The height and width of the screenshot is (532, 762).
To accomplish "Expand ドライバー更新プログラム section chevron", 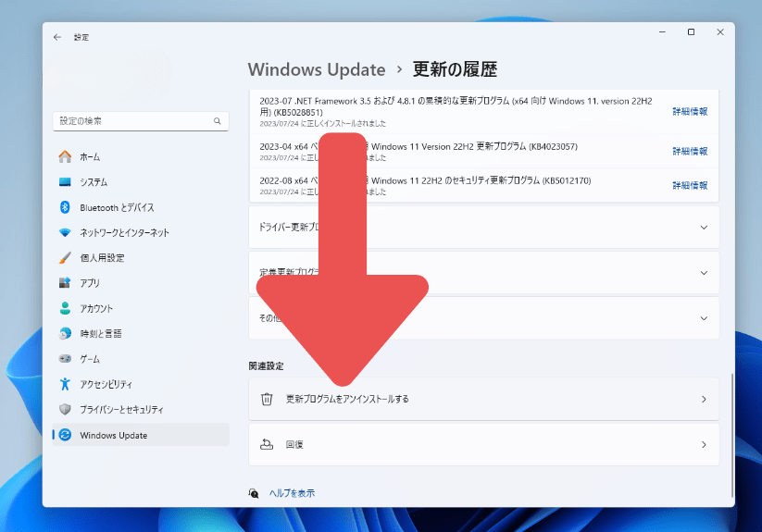I will pyautogui.click(x=704, y=228).
